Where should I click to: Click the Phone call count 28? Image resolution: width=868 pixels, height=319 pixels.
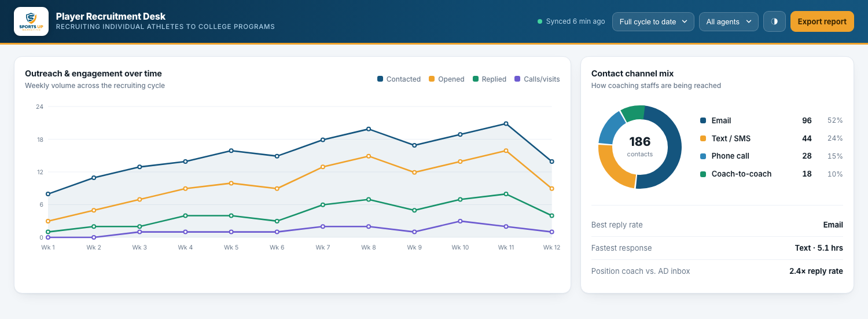point(807,156)
